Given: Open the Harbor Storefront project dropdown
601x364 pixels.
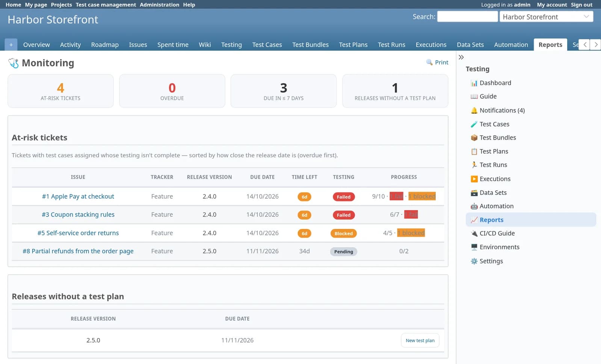Looking at the screenshot, I should (x=546, y=17).
